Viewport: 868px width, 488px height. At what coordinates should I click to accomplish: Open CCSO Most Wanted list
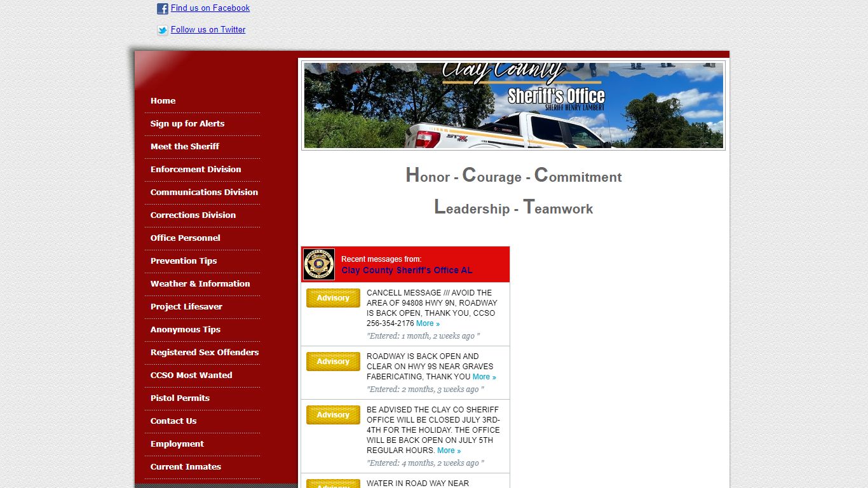click(x=191, y=376)
